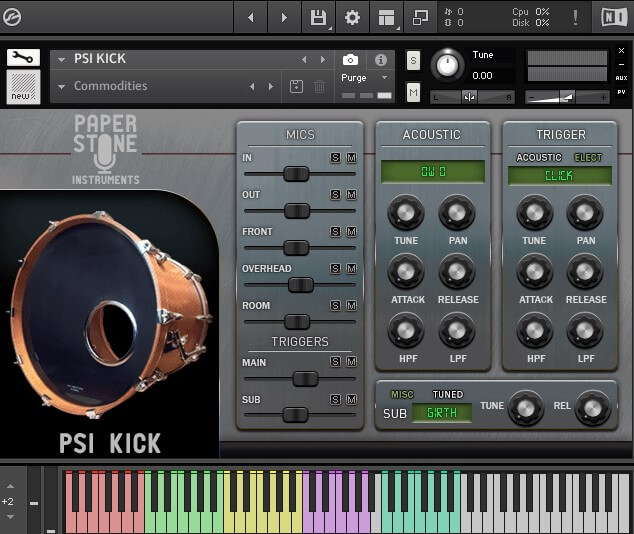Screen dimensions: 634x534
Task: Click the header Mute M button
Action: pyautogui.click(x=413, y=92)
